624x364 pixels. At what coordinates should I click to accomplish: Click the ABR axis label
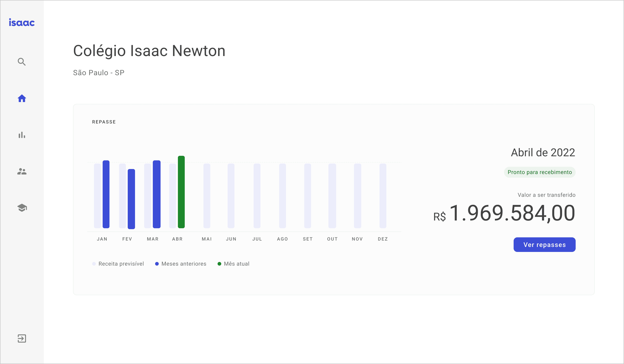pyautogui.click(x=177, y=239)
